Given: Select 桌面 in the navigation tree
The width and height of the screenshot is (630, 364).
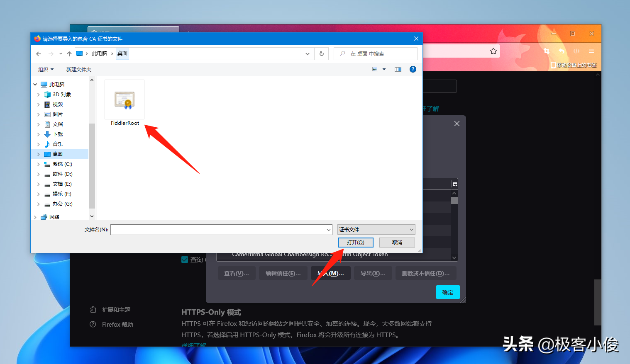Looking at the screenshot, I should [58, 154].
